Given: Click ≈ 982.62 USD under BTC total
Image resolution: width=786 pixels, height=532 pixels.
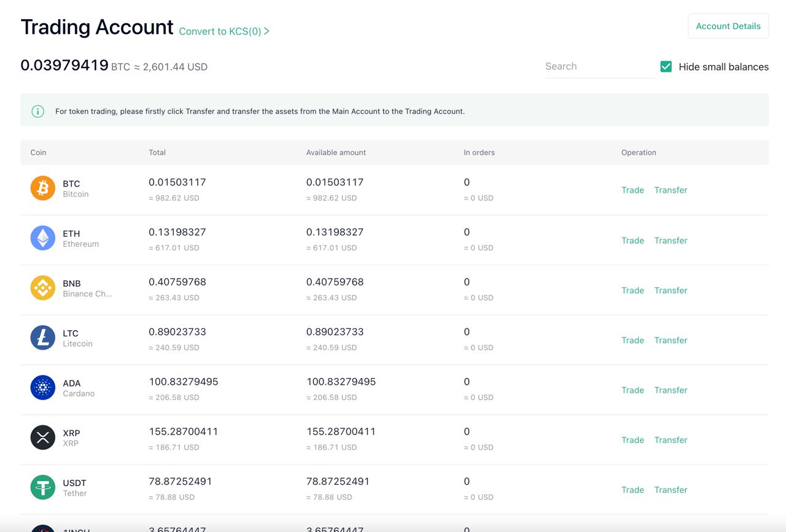Looking at the screenshot, I should [x=174, y=198].
